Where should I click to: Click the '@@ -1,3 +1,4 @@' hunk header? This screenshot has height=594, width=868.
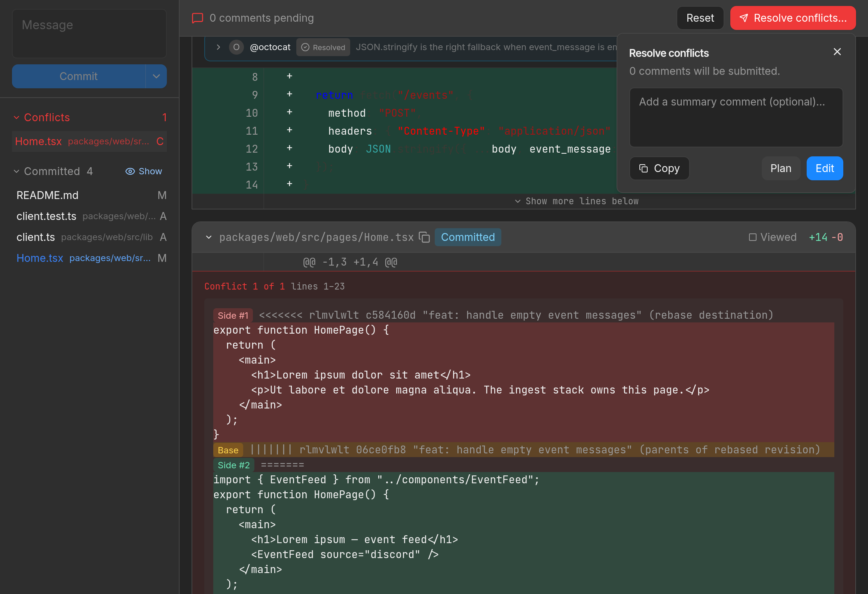pos(350,262)
